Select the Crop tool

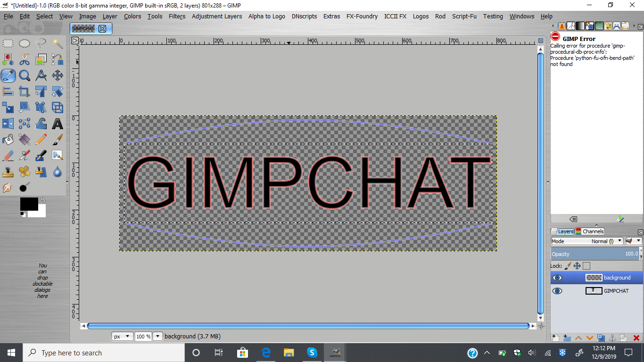click(x=25, y=92)
